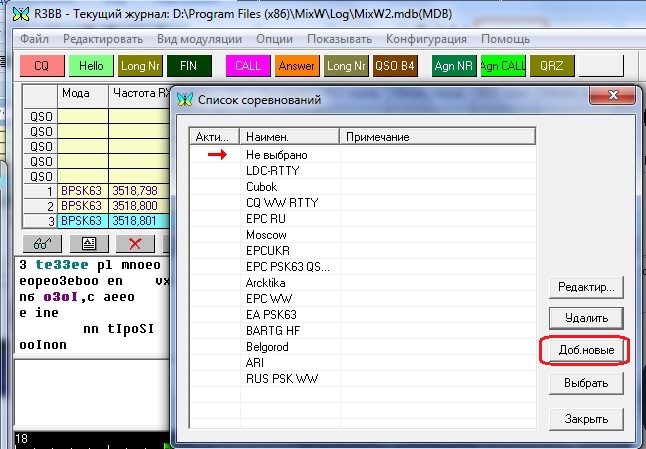Click the red X delete icon
Image resolution: width=646 pixels, height=449 pixels.
[133, 242]
